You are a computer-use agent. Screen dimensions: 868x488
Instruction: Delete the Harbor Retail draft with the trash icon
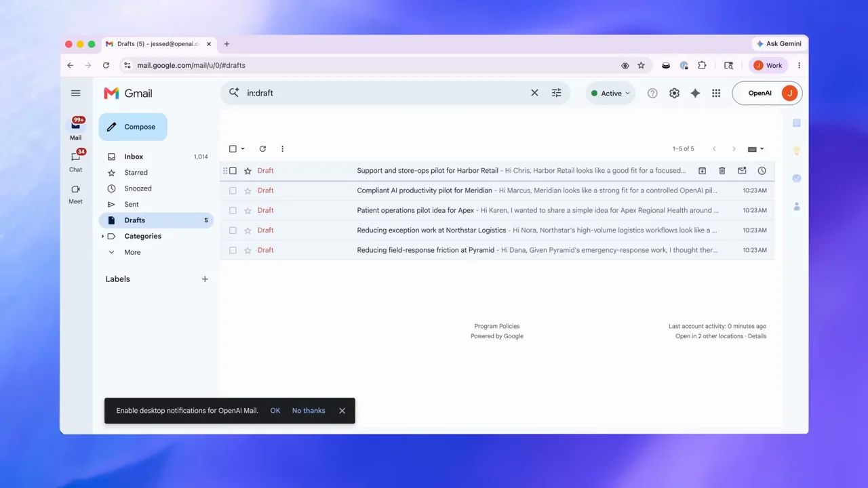pos(722,171)
